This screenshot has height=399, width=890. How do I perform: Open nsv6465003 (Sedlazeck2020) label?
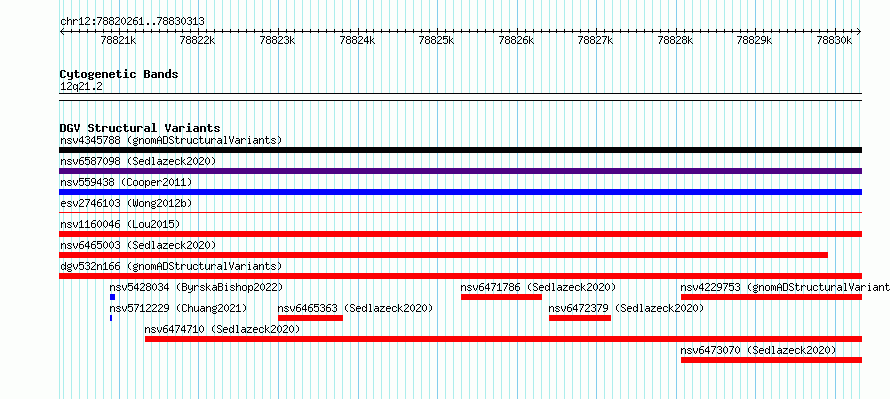click(x=138, y=245)
